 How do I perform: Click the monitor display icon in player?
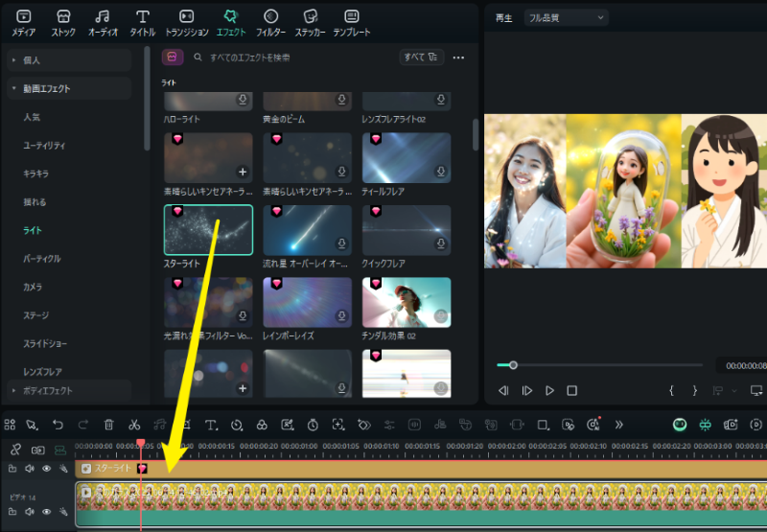click(x=756, y=391)
